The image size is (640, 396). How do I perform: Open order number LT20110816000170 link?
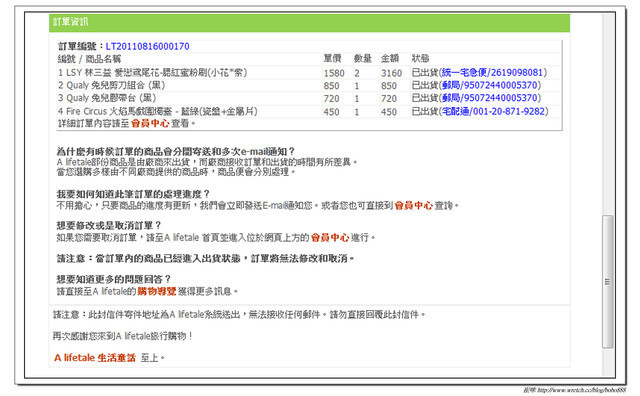click(147, 47)
